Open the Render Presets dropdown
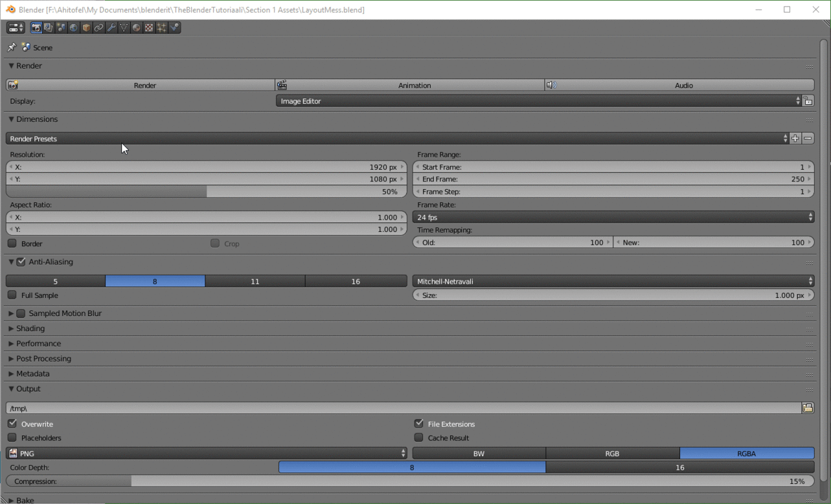Viewport: 831px width, 504px height. tap(397, 139)
